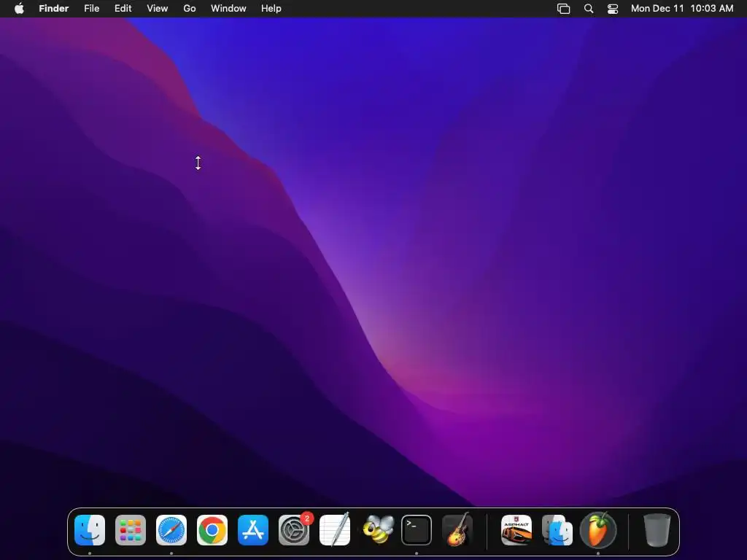Viewport: 747px width, 560px height.
Task: Open the View menu
Action: [x=158, y=9]
